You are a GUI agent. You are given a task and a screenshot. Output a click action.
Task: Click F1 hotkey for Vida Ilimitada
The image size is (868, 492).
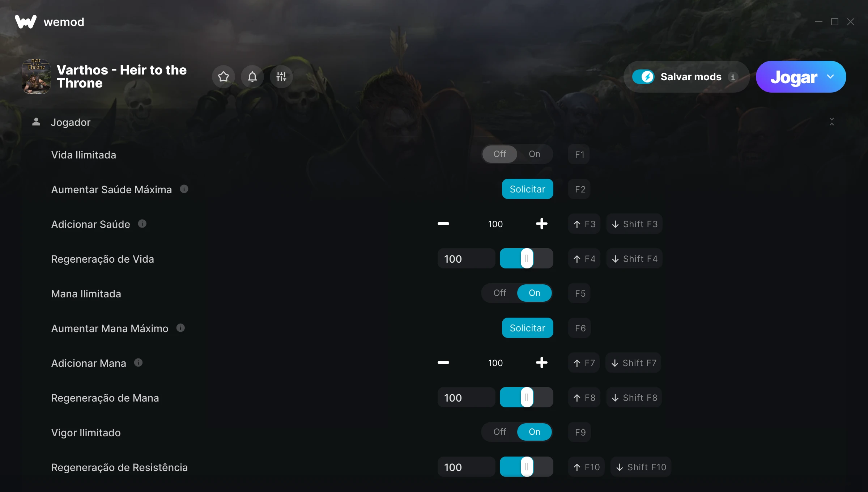tap(579, 154)
